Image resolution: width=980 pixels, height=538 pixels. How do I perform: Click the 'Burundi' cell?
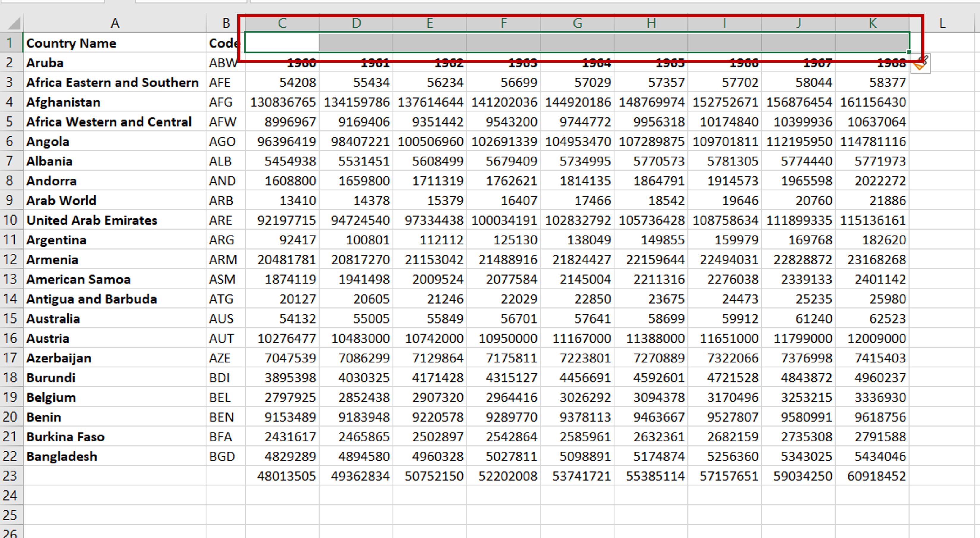115,378
